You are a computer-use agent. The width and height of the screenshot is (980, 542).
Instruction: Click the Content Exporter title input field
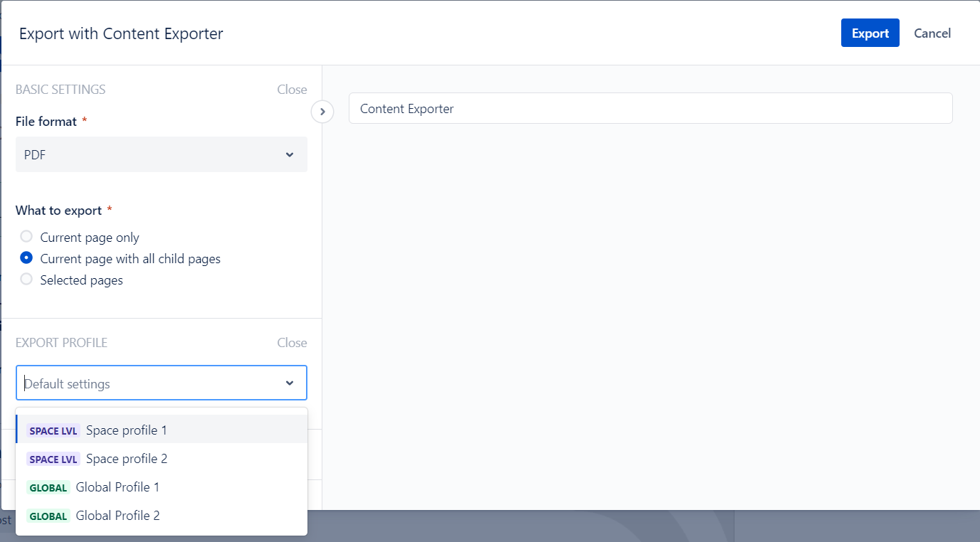[x=650, y=109]
